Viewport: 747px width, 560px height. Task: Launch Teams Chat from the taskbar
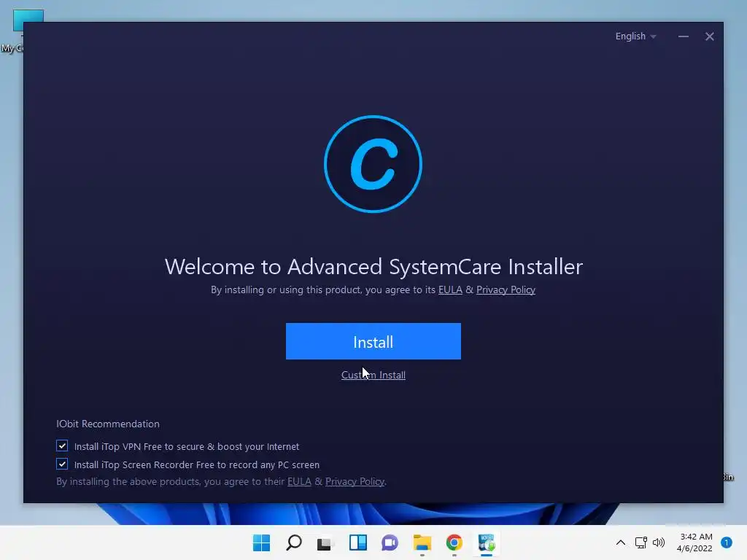click(x=390, y=542)
